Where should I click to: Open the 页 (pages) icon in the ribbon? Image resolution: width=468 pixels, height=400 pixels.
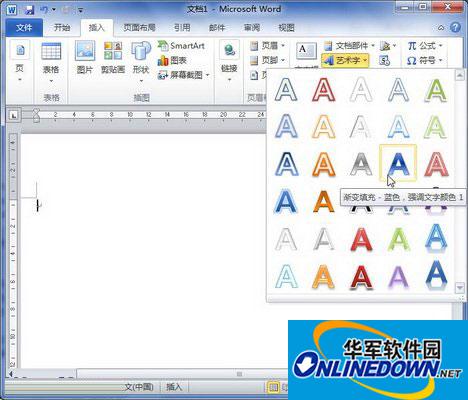click(20, 50)
